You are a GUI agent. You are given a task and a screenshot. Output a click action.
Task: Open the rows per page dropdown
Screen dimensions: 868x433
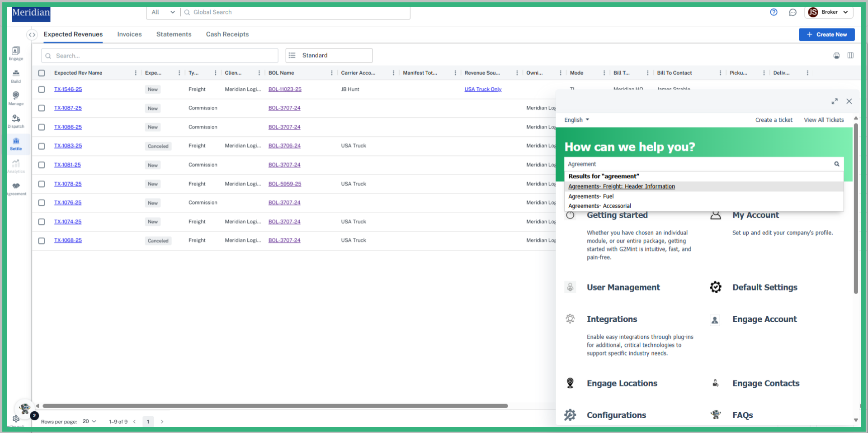coord(90,421)
